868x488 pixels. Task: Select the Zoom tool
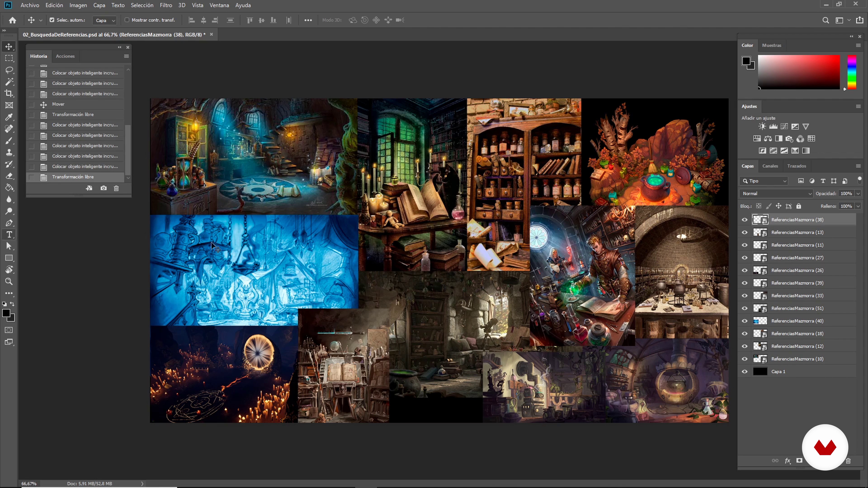pos(9,282)
